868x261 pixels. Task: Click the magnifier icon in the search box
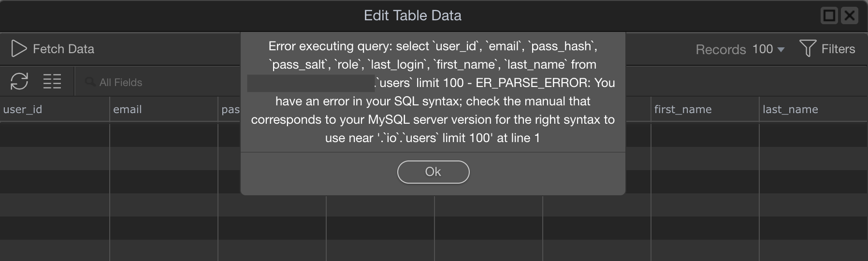pos(90,82)
